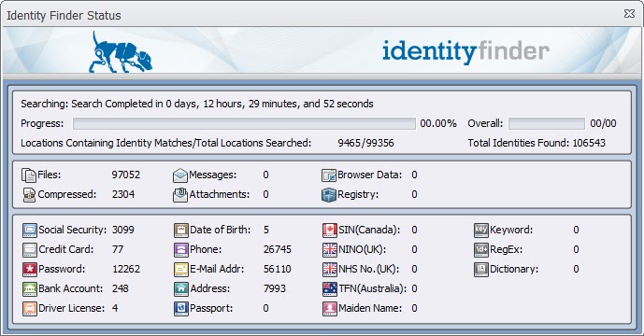Screen dimensions: 644x336
Task: Click the search Progress bar
Action: click(244, 123)
